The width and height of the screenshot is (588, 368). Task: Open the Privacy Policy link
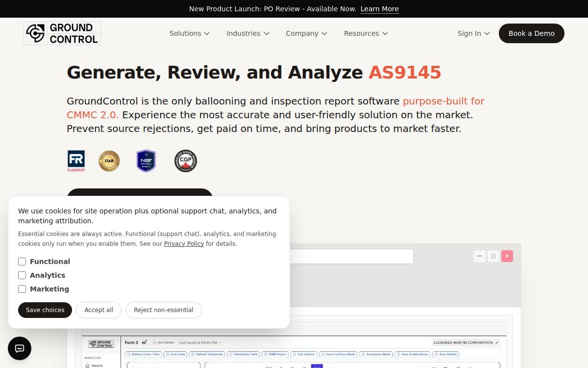click(x=184, y=244)
